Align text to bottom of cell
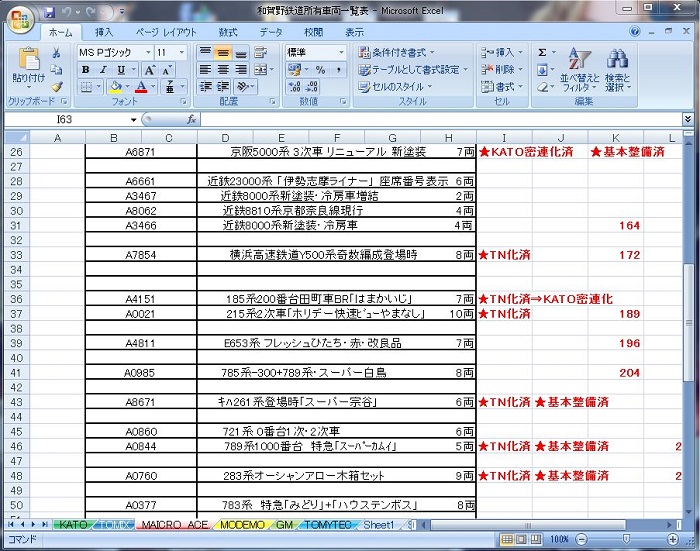The width and height of the screenshot is (700, 551). (x=241, y=53)
